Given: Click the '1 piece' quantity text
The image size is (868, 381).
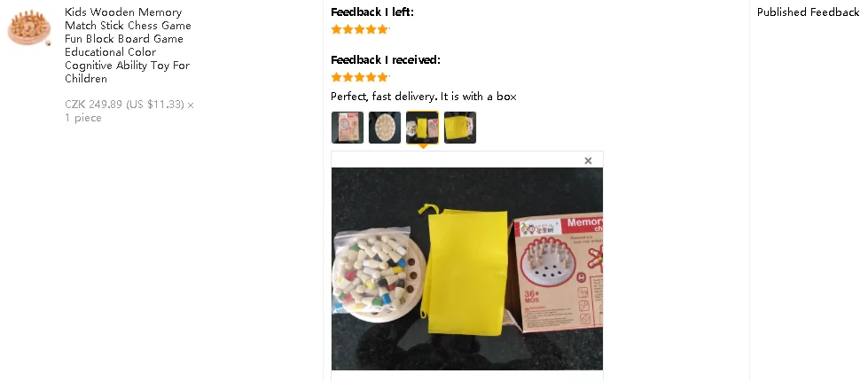Looking at the screenshot, I should click(x=83, y=118).
